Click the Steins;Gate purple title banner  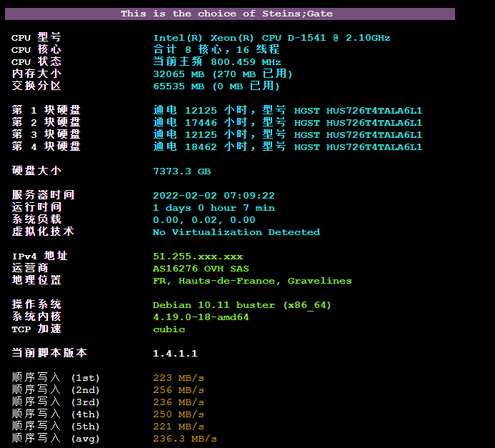(x=227, y=14)
